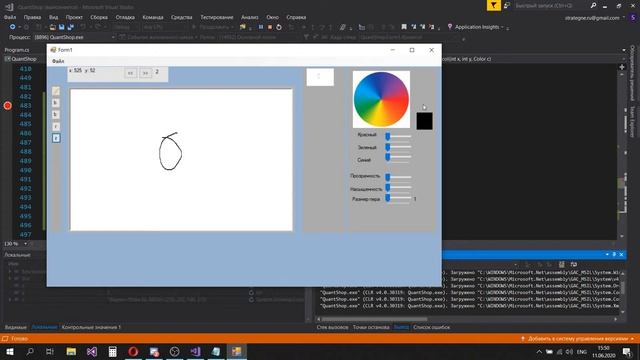Viewport: 640px width, 360px height.
Task: Click the Open File folder toolbar icon
Action: pos(52,27)
